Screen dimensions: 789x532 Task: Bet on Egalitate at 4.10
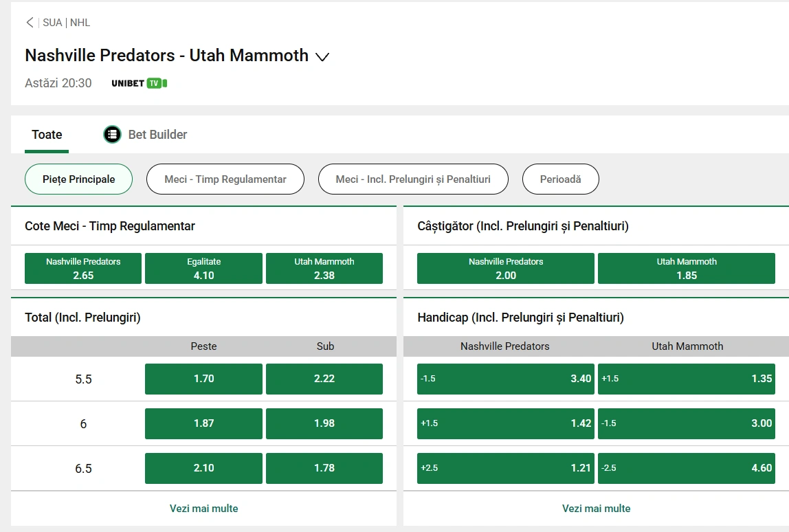click(203, 269)
